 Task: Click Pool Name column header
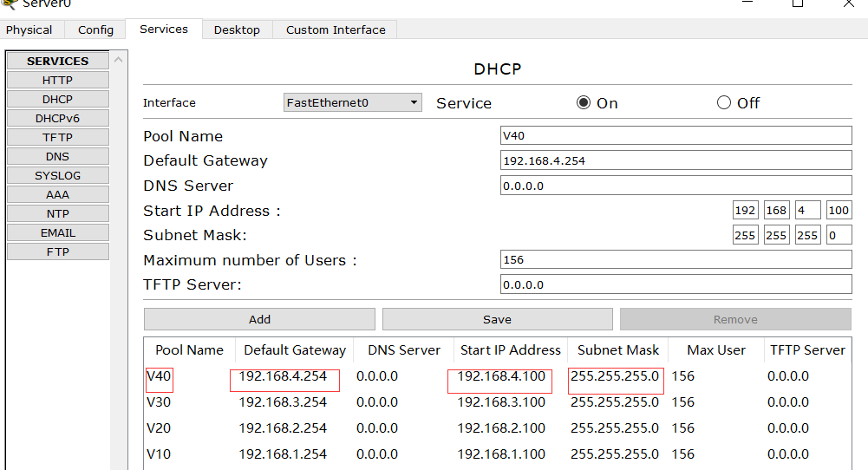189,350
